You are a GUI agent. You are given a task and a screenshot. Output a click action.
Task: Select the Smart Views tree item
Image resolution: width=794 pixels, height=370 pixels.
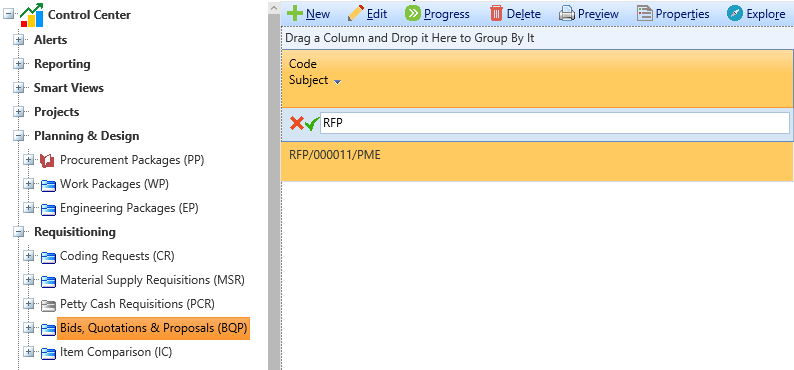68,88
